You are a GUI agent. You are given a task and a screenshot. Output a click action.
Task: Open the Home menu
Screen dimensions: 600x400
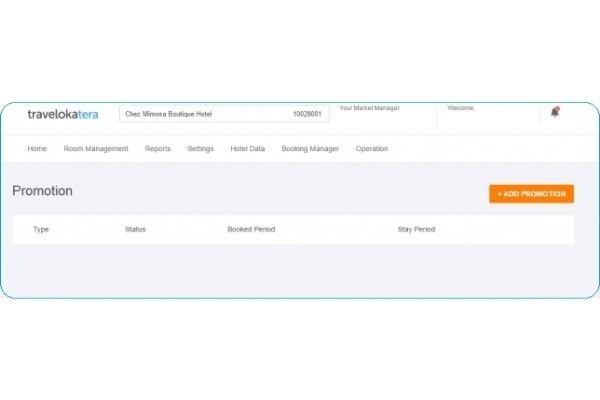(37, 149)
